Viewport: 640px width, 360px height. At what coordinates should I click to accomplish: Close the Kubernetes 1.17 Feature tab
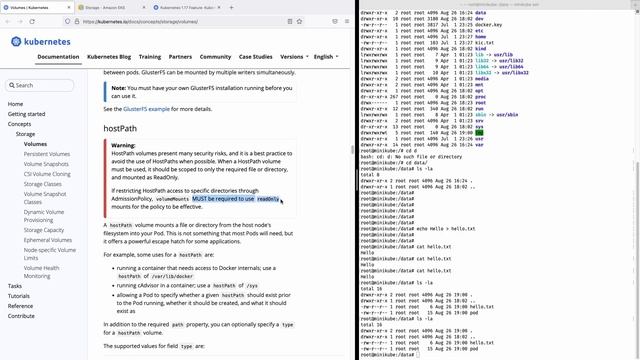[219, 7]
